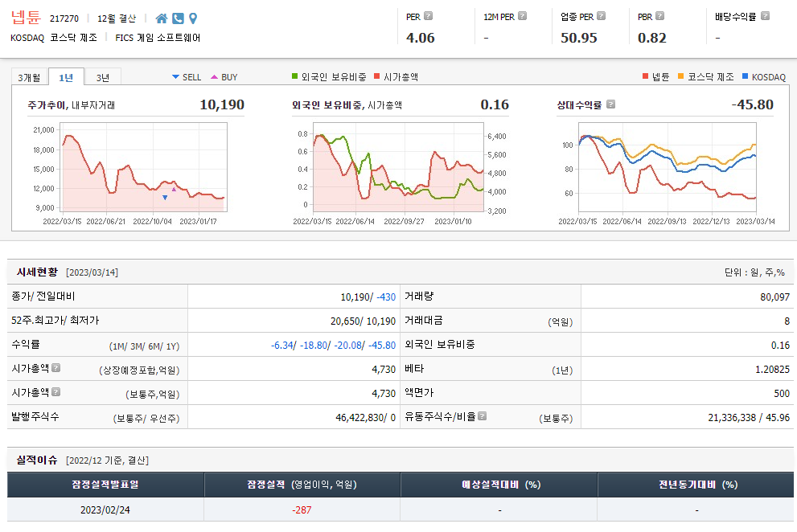Click the 주가추이 price trend chart
This screenshot has width=797, height=532.
[x=143, y=166]
